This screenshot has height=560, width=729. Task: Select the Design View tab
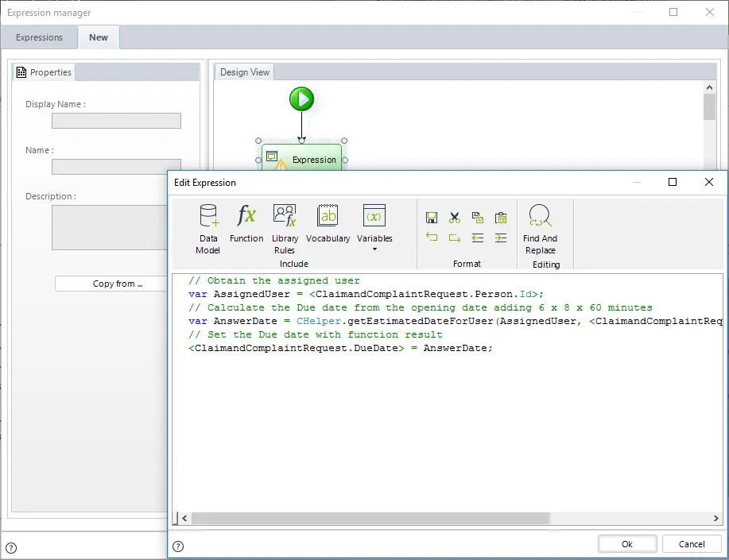[245, 72]
